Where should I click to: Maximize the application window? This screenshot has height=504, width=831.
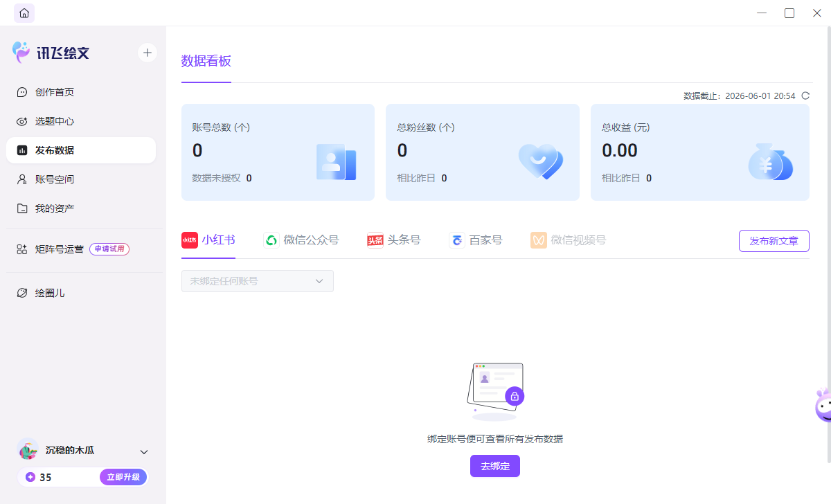(x=789, y=13)
